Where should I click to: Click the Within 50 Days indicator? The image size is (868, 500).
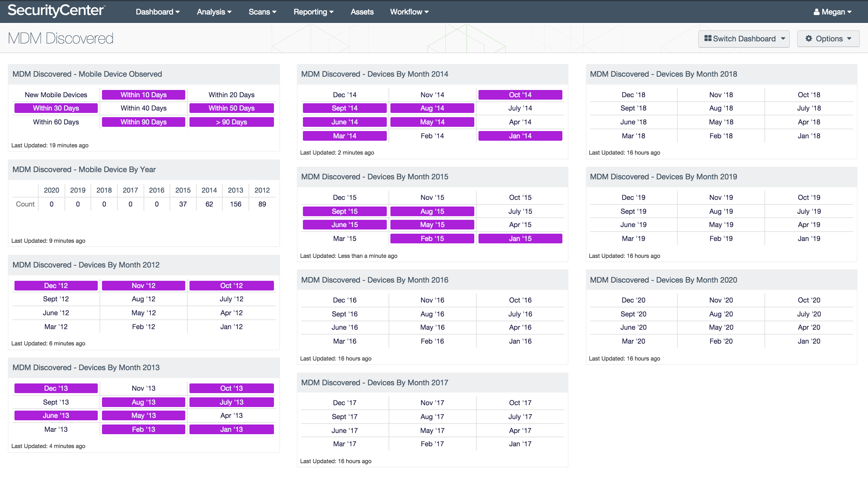click(x=232, y=108)
